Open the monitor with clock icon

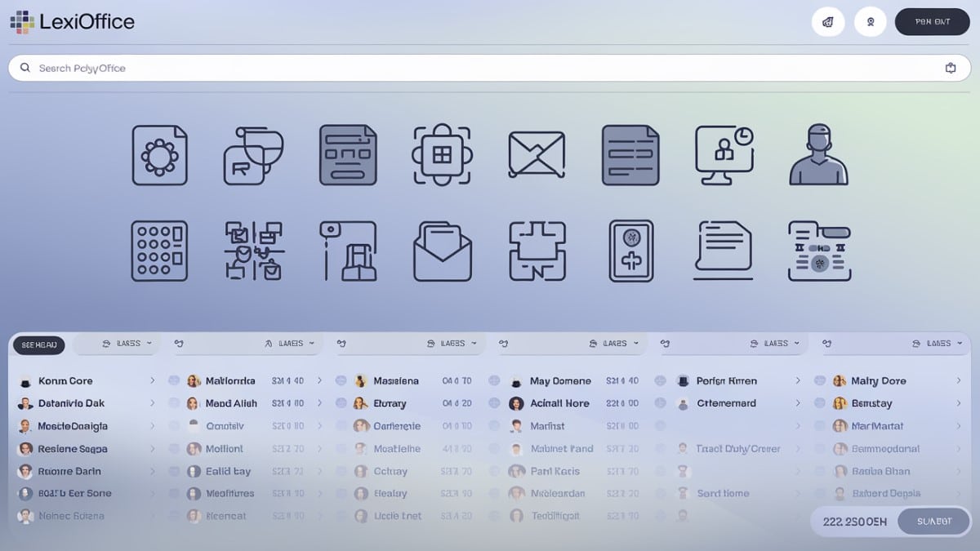click(724, 154)
